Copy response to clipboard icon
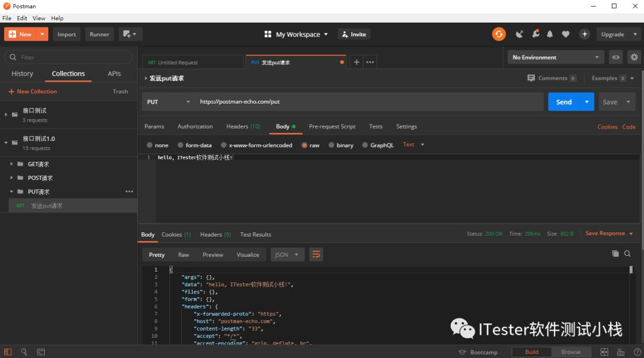Viewport: 644px width, 358px height. coord(615,254)
